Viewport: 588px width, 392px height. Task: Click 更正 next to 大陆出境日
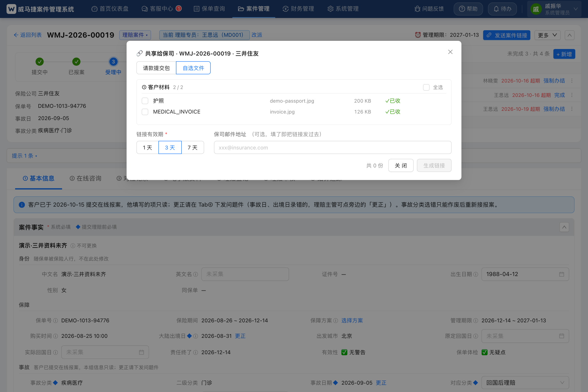click(240, 336)
